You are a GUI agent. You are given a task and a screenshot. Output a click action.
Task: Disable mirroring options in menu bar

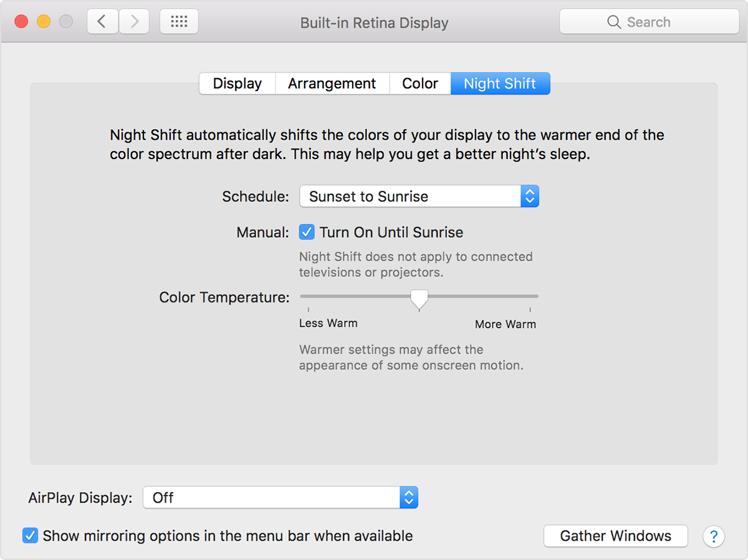click(x=30, y=535)
